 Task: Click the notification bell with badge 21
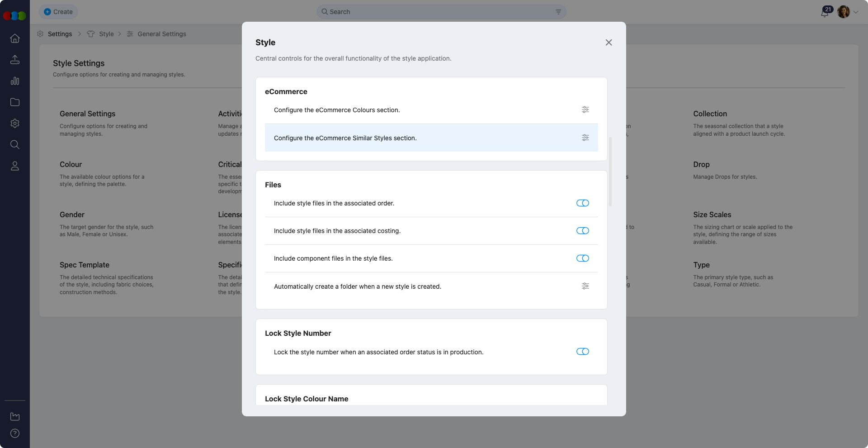point(825,12)
